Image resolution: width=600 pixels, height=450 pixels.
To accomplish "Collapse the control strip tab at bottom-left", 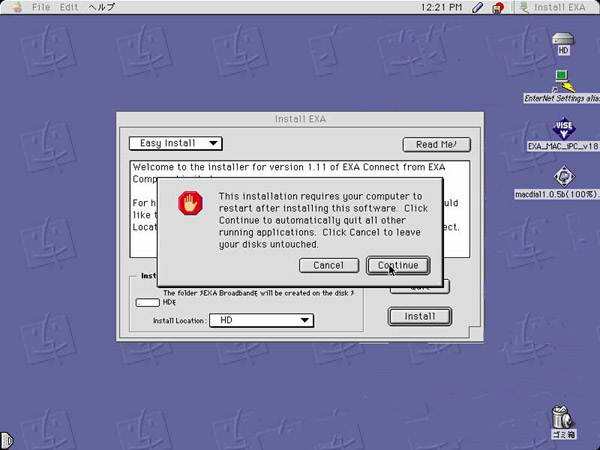I will tap(5, 439).
